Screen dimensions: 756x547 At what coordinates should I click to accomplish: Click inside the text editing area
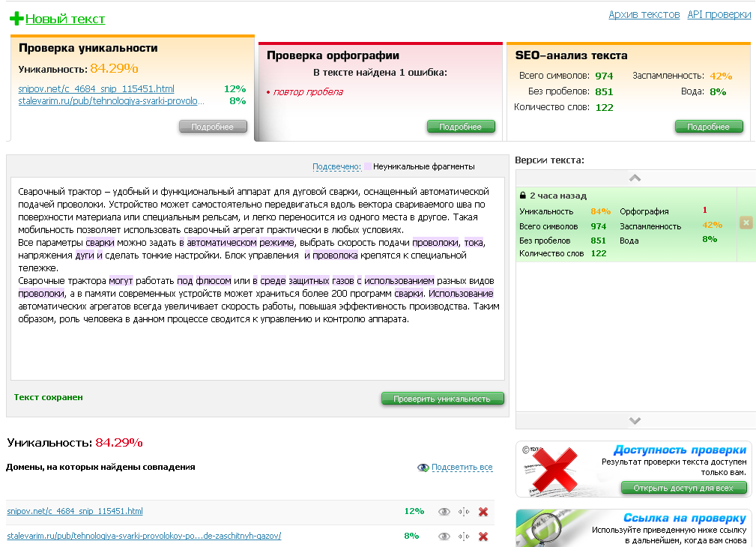click(257, 352)
